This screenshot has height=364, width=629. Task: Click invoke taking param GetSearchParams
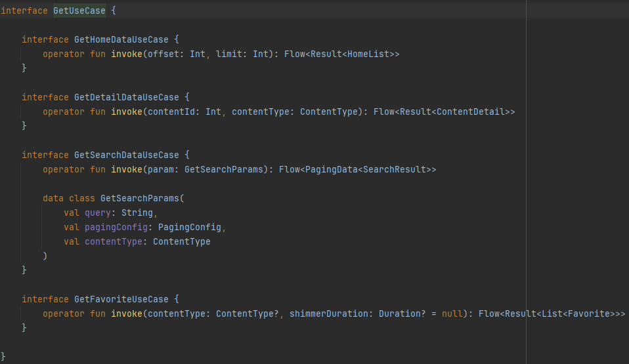pyautogui.click(x=127, y=170)
